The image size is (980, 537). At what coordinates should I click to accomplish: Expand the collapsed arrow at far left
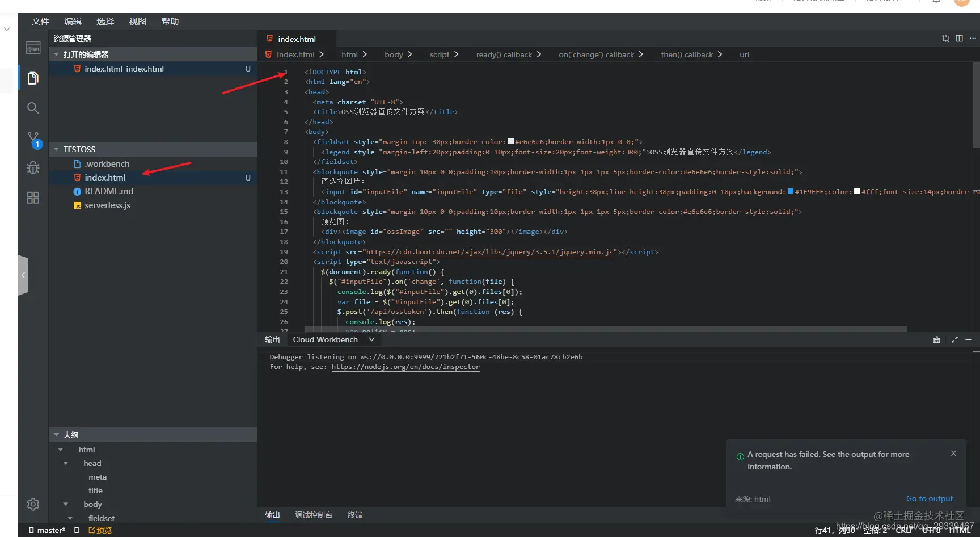(x=7, y=28)
